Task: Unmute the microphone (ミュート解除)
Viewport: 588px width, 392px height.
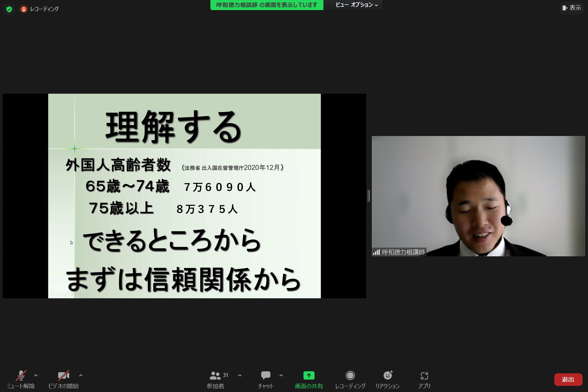Action: click(21, 379)
